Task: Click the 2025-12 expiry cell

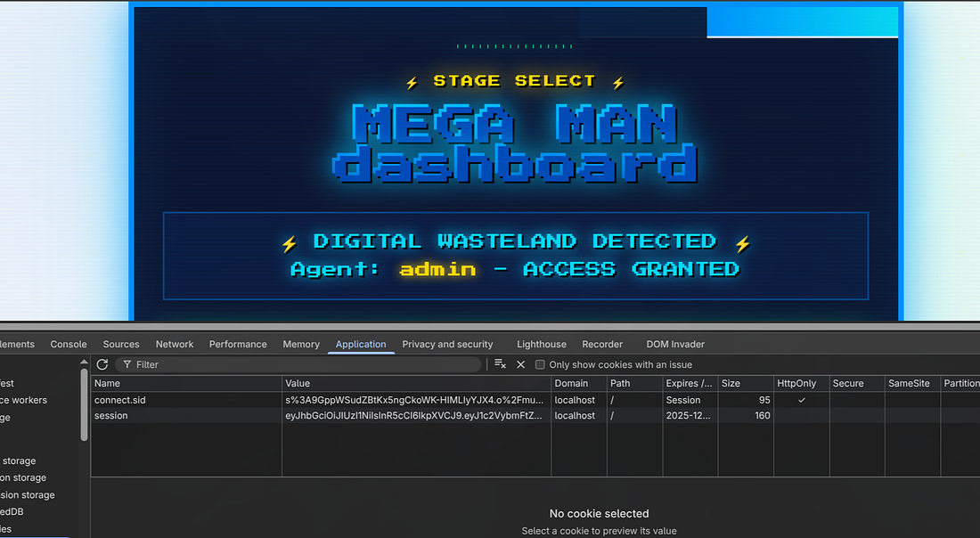Action: [x=688, y=416]
